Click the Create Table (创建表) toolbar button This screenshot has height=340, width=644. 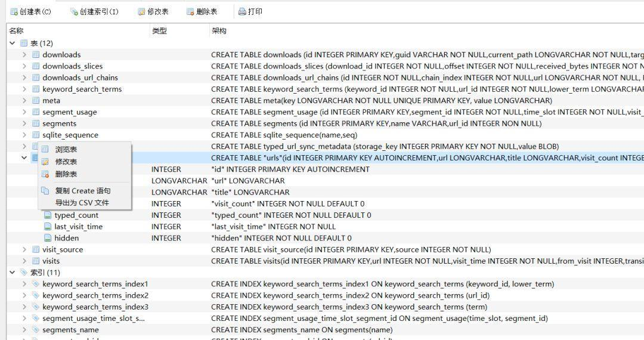click(x=30, y=11)
